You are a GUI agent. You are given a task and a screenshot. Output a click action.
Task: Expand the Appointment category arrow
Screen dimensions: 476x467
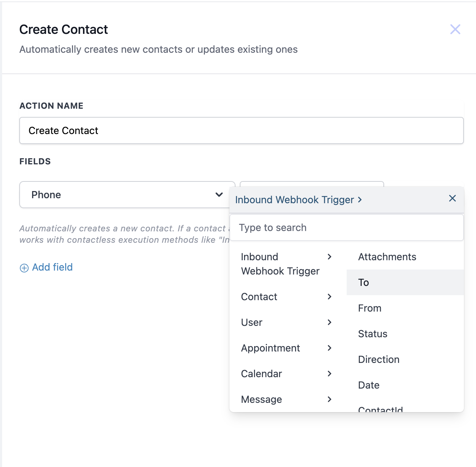coord(329,348)
